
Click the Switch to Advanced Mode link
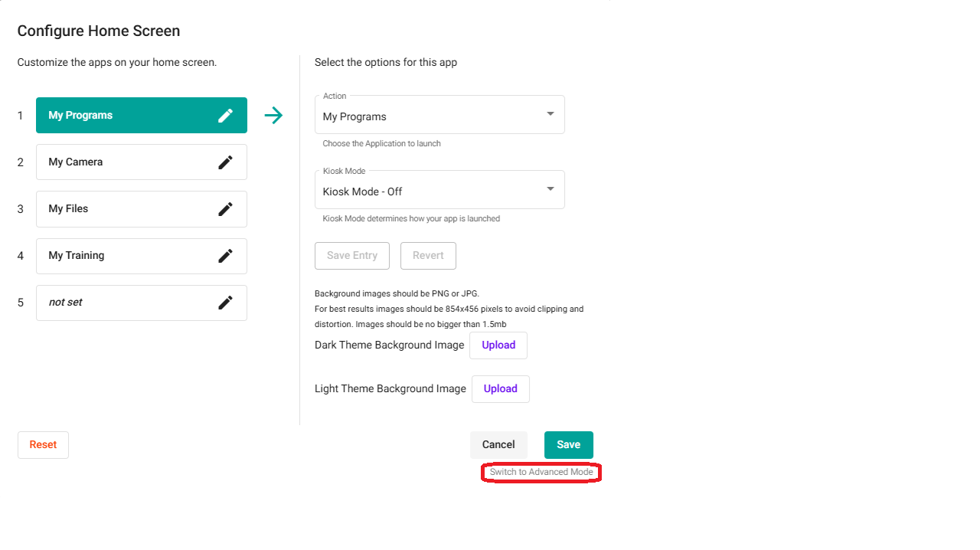(541, 472)
